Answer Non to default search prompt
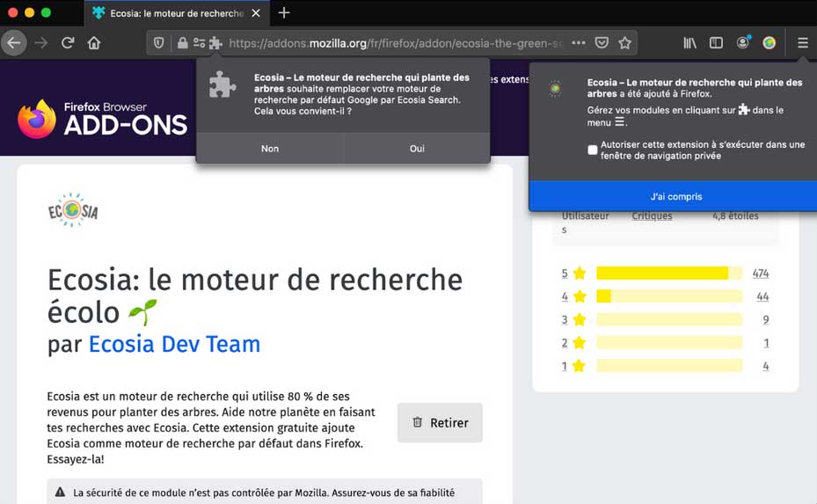817x504 pixels. (270, 149)
